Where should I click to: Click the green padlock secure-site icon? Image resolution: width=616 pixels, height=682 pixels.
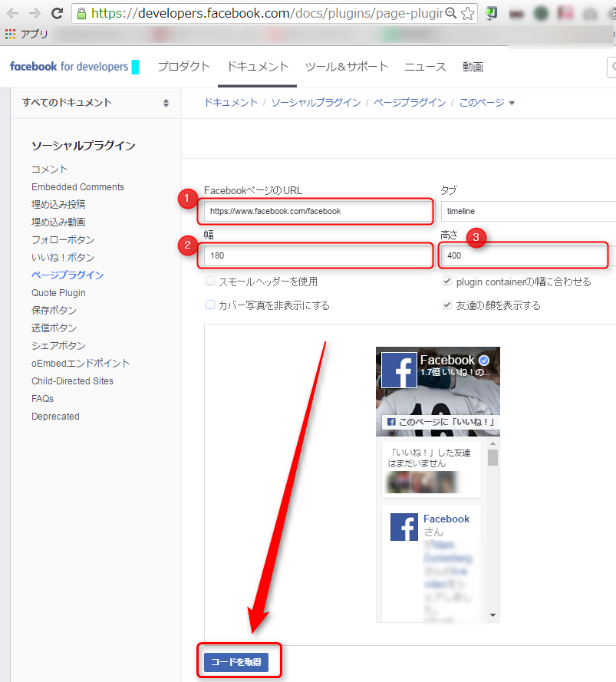81,14
